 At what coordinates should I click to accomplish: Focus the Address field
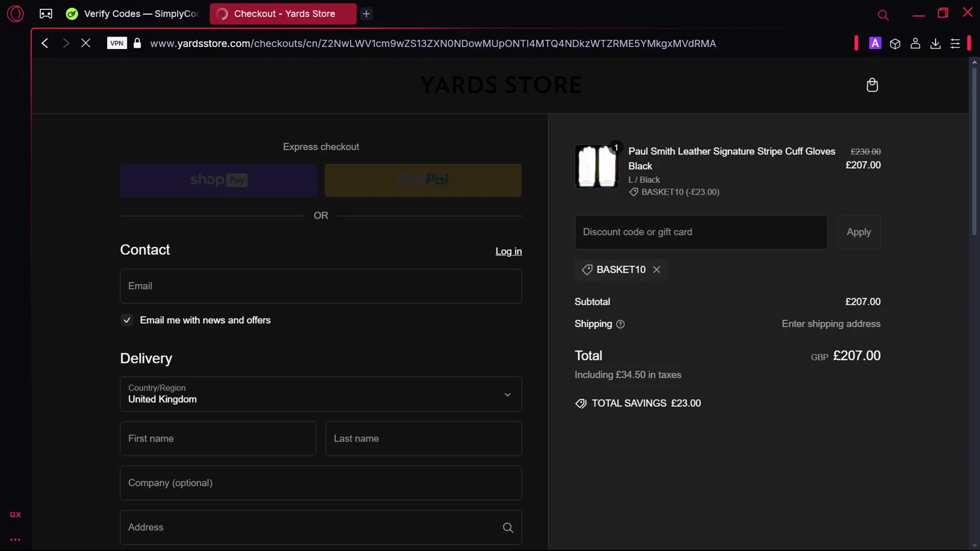click(321, 527)
